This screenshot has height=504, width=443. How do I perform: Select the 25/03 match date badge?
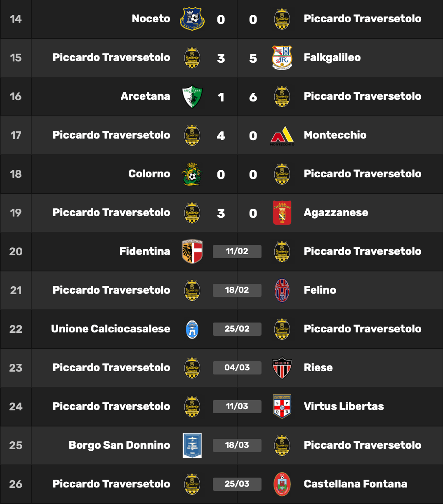237,484
